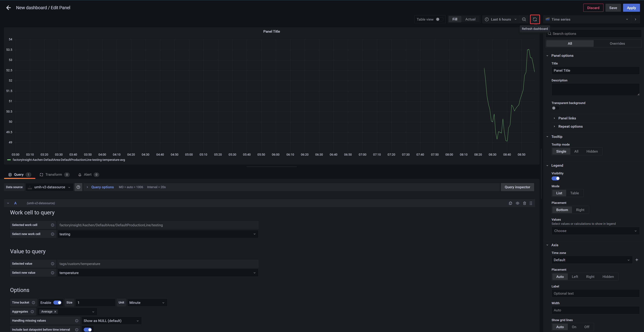The height and width of the screenshot is (332, 644).
Task: Click the Time bucket Size input
Action: tap(95, 303)
